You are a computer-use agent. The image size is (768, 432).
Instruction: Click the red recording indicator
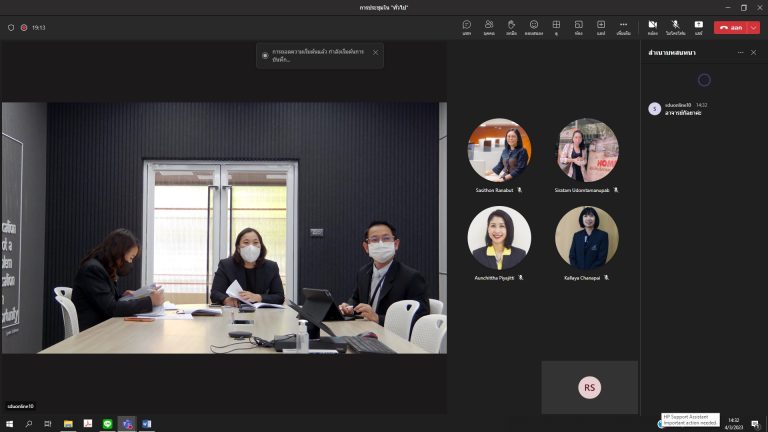[23, 27]
